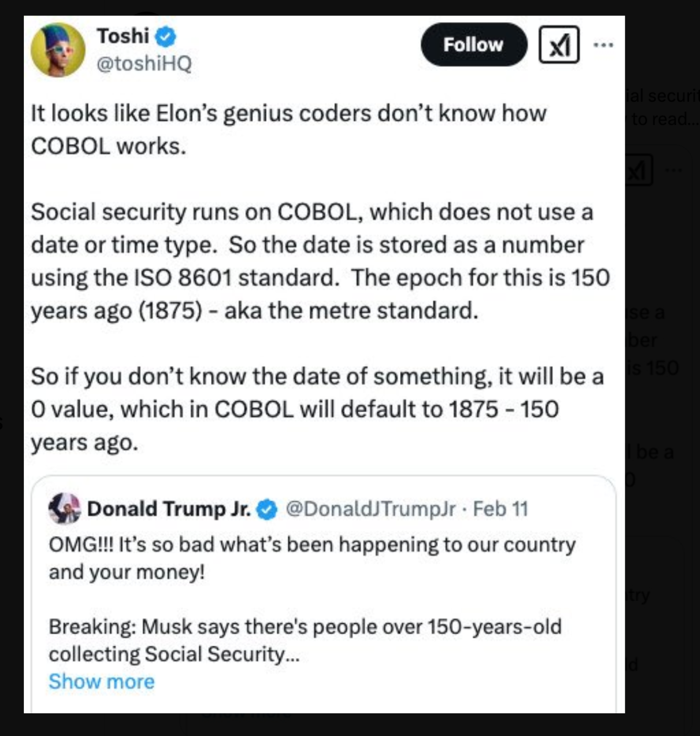Viewport: 700px width, 736px height.
Task: Open the three-dot more options menu
Action: tap(603, 45)
